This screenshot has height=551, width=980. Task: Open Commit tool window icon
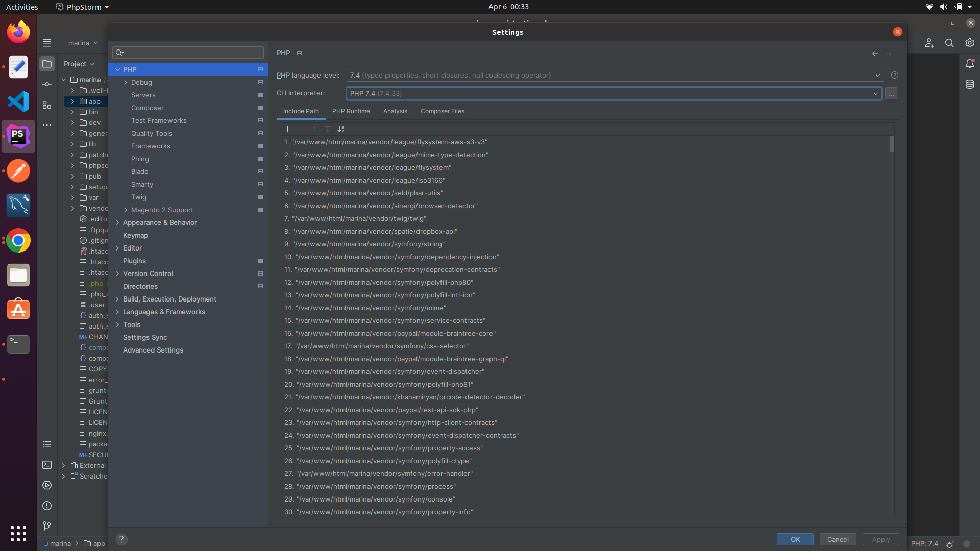pos(47,84)
